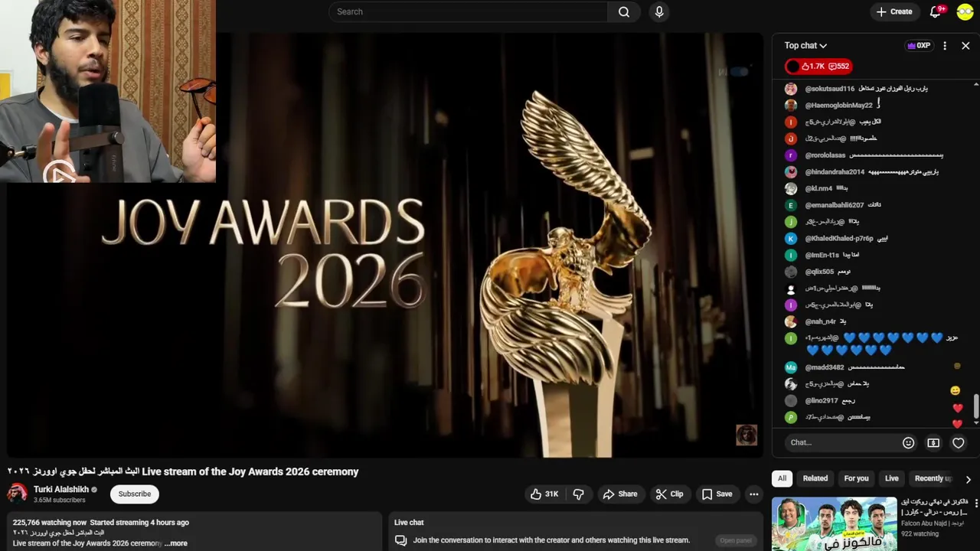Like the video with 31K thumbs-up
Viewport: 980px width, 551px height.
544,494
